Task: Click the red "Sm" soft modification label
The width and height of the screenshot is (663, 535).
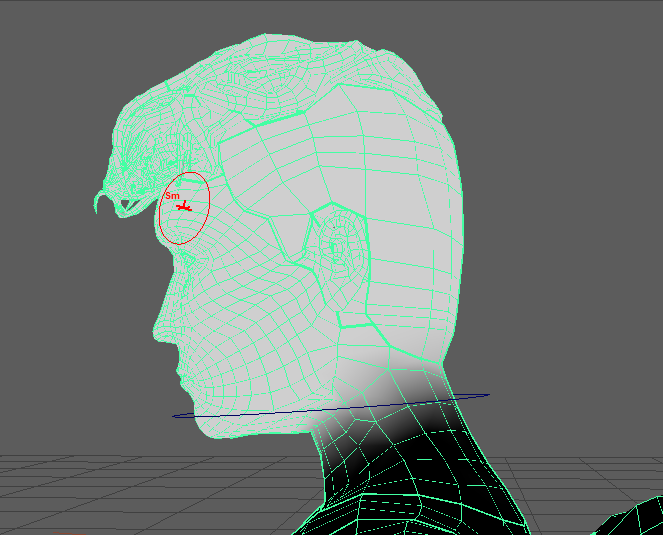Action: (x=172, y=196)
